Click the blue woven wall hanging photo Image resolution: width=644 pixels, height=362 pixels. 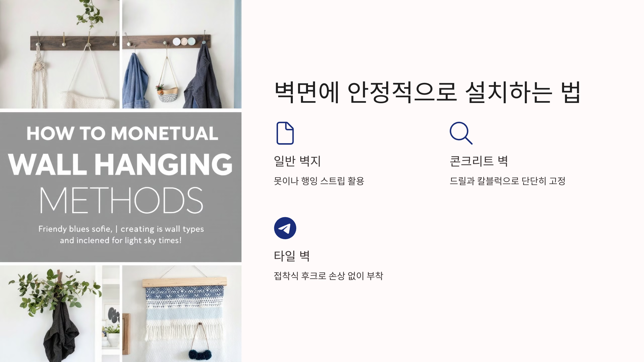coord(182,314)
